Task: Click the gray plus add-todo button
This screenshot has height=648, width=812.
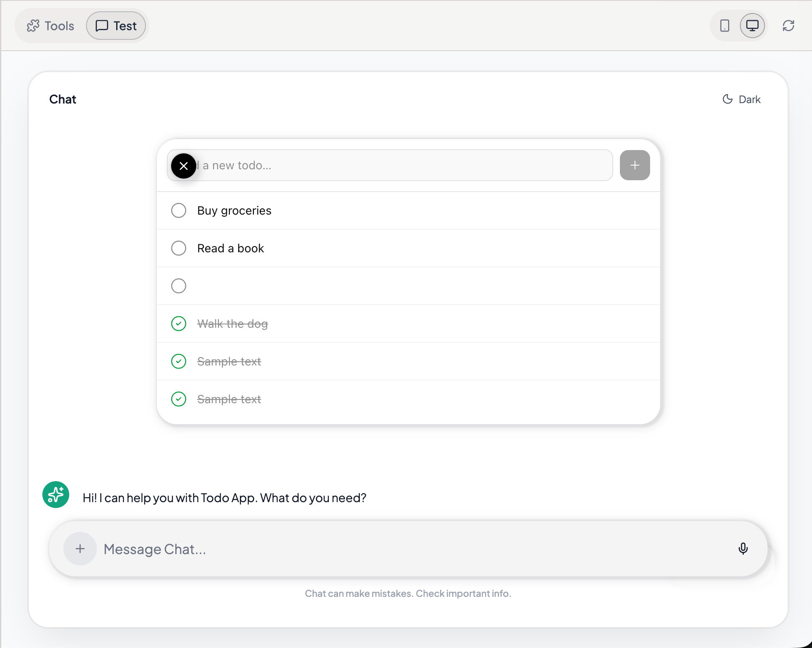Action: tap(635, 165)
